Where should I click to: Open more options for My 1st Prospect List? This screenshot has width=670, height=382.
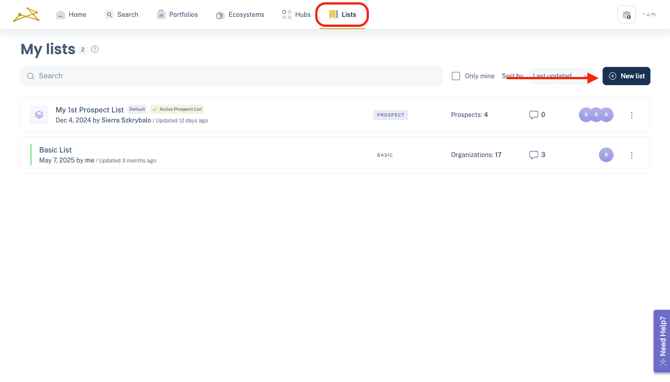[x=632, y=115]
